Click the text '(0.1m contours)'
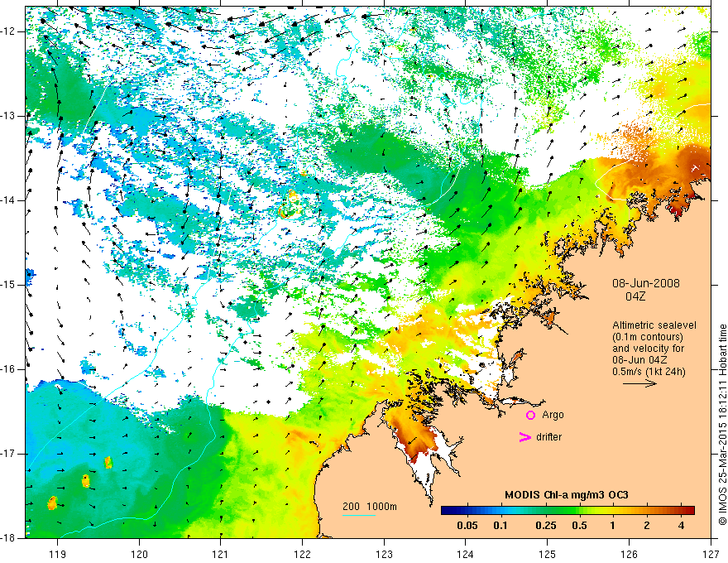Image resolution: width=728 pixels, height=563 pixels. point(648,337)
